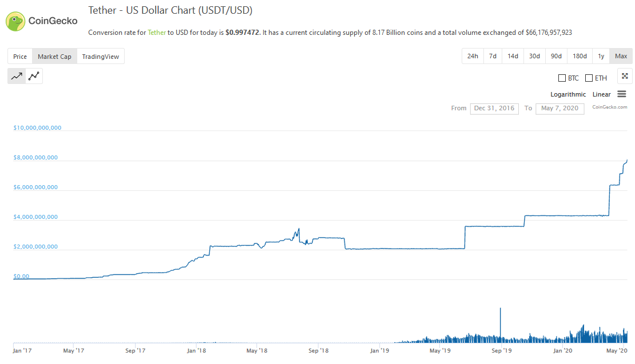This screenshot has height=364, width=635.
Task: Set chart scale to Linear
Action: tap(601, 94)
